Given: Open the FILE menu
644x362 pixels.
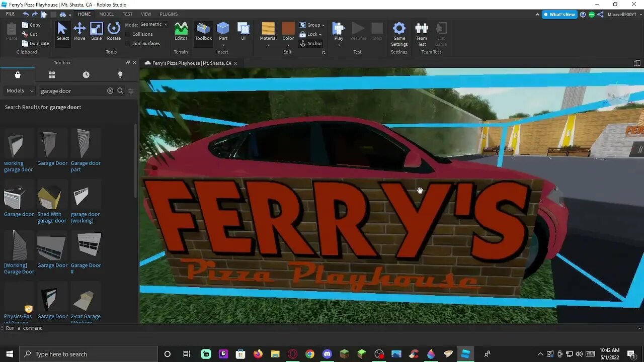Looking at the screenshot, I should click(x=10, y=14).
